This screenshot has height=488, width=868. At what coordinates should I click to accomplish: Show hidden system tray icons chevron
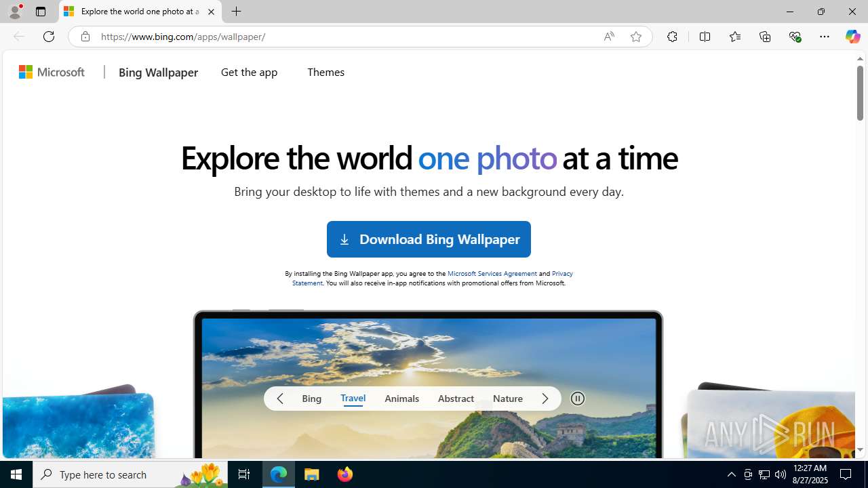coord(731,474)
